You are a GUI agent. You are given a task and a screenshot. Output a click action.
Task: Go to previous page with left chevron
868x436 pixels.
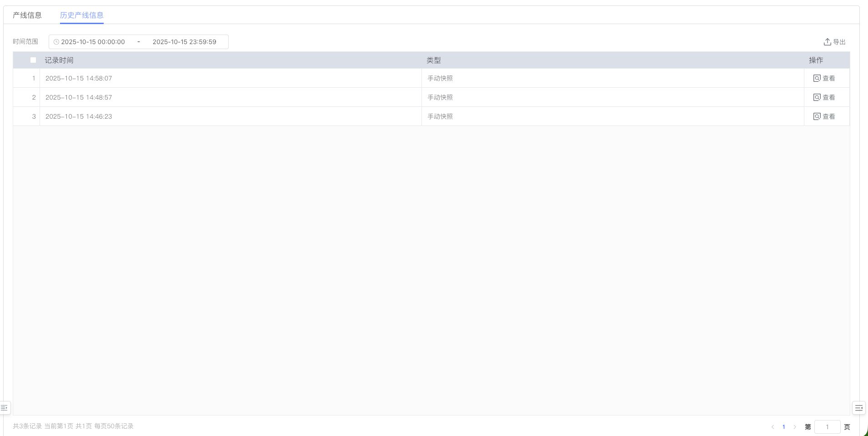773,427
